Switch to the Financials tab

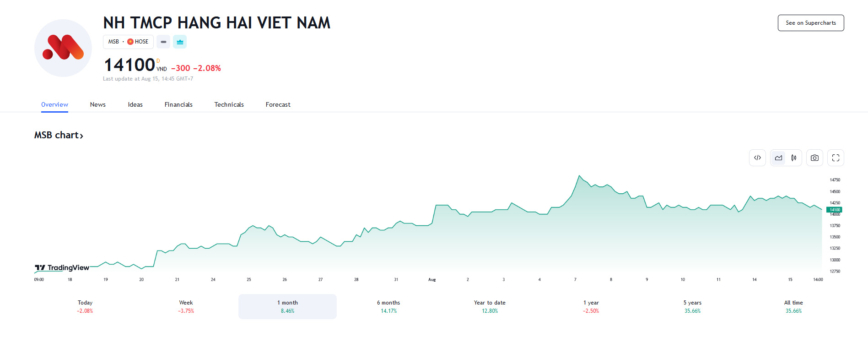coord(178,104)
